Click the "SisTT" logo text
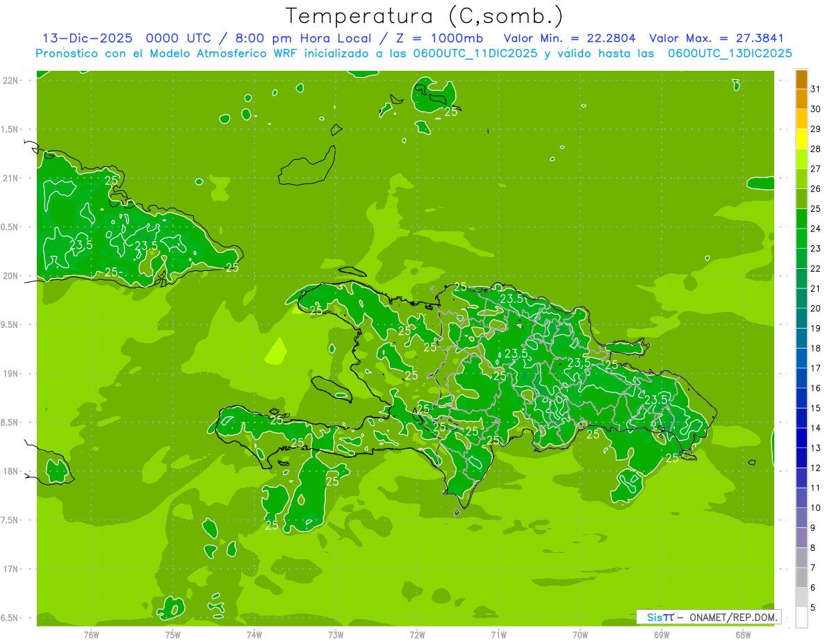Screen dimensions: 834x644 660,617
